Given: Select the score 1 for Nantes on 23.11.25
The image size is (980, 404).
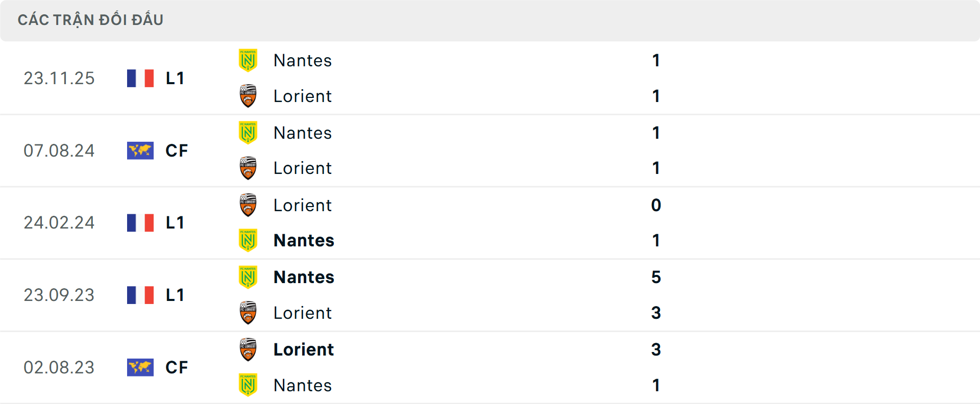Looking at the screenshot, I should (655, 60).
